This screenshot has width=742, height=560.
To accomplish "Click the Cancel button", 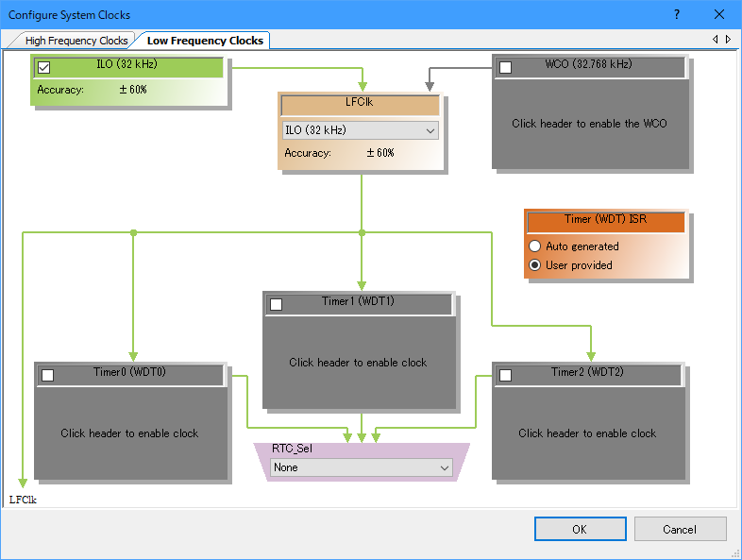I will [x=680, y=529].
